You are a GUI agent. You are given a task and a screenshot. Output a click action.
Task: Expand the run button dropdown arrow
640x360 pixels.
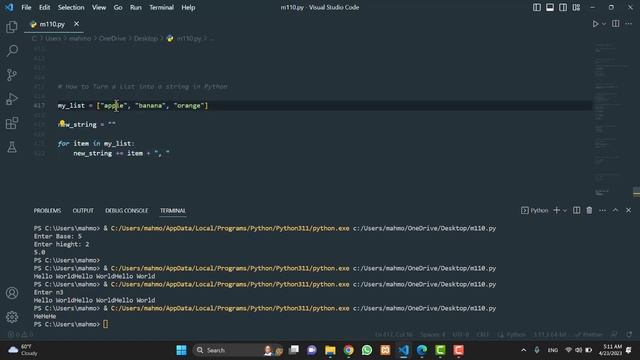coord(604,24)
